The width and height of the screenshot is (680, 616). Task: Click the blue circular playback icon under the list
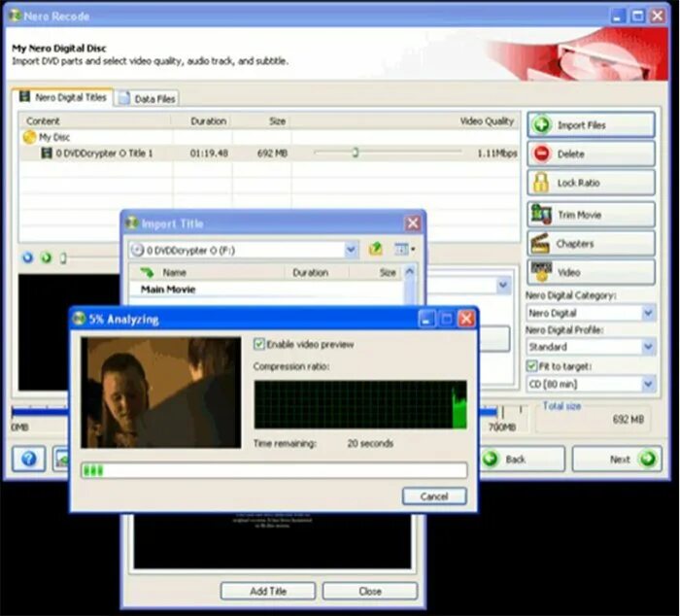coord(28,257)
